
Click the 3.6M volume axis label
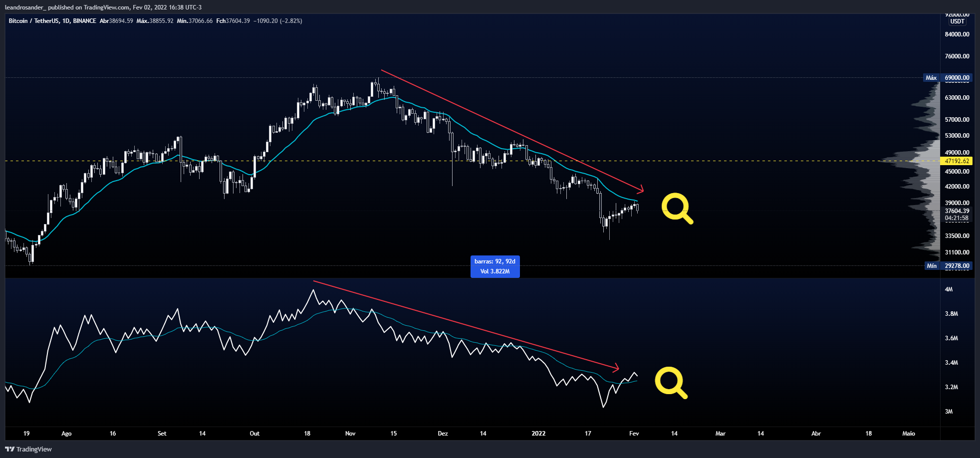[x=951, y=338]
